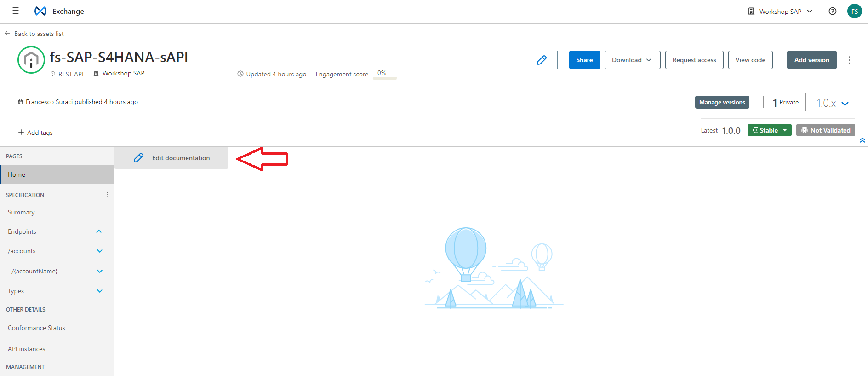
Task: Open the Workshop SAP organization dropdown
Action: coord(780,11)
